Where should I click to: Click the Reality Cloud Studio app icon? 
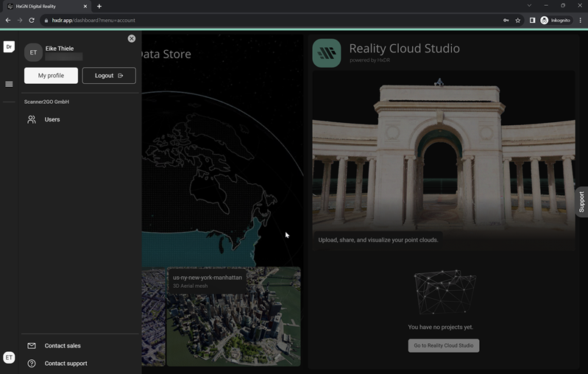327,53
